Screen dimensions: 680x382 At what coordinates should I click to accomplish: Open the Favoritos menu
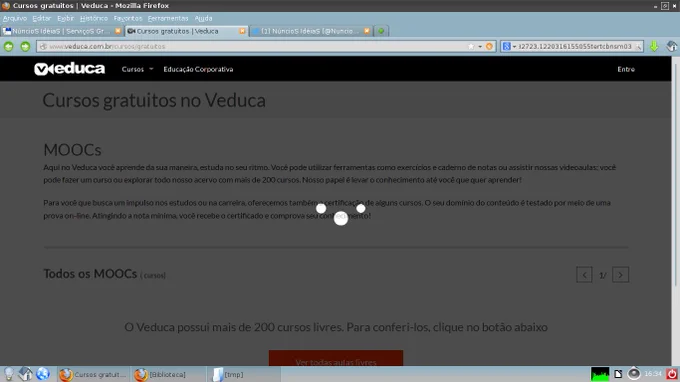coord(128,18)
